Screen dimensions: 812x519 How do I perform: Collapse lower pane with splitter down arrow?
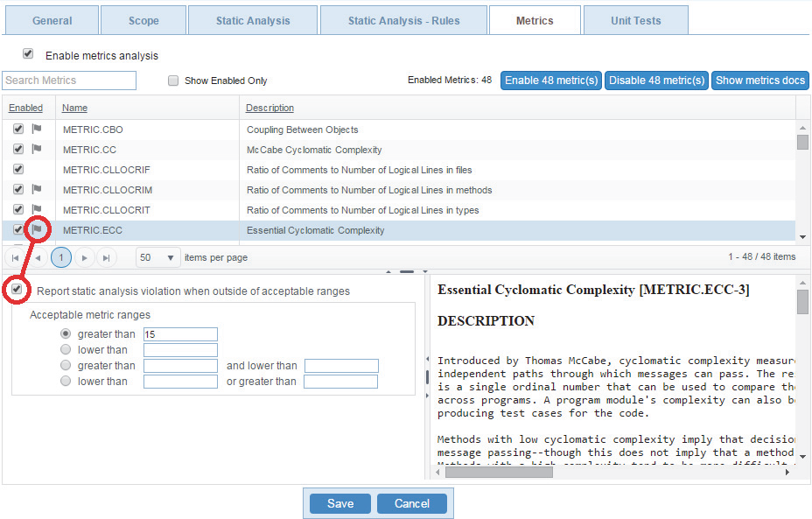(x=425, y=271)
